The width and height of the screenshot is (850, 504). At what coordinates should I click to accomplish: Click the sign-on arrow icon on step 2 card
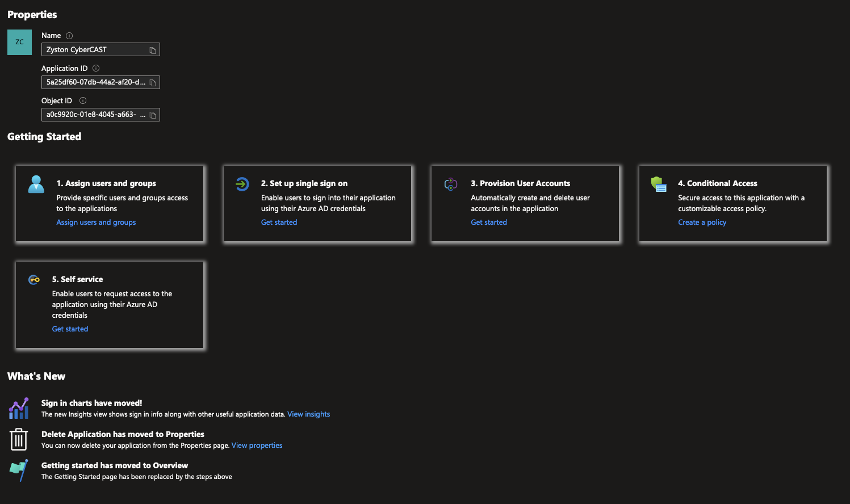click(243, 184)
